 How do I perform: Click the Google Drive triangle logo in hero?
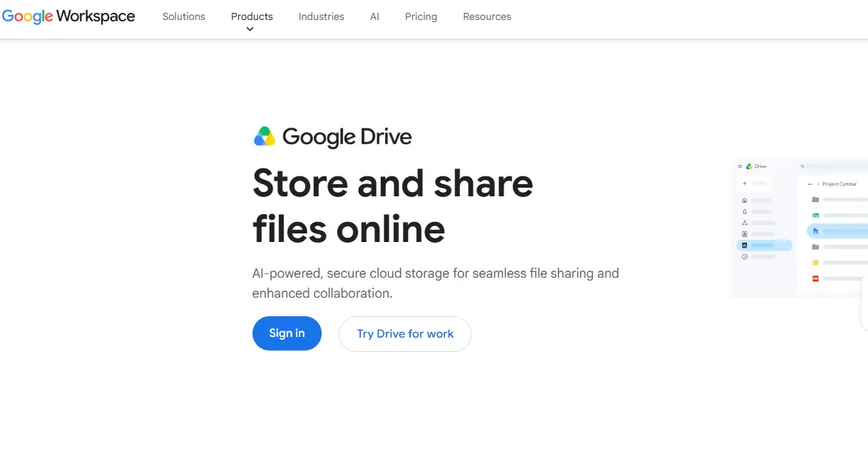pos(265,136)
